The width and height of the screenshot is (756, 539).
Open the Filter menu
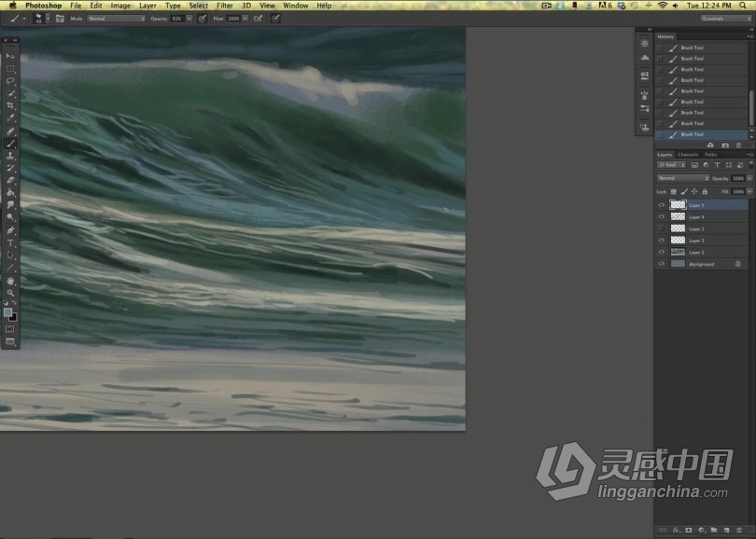[225, 6]
